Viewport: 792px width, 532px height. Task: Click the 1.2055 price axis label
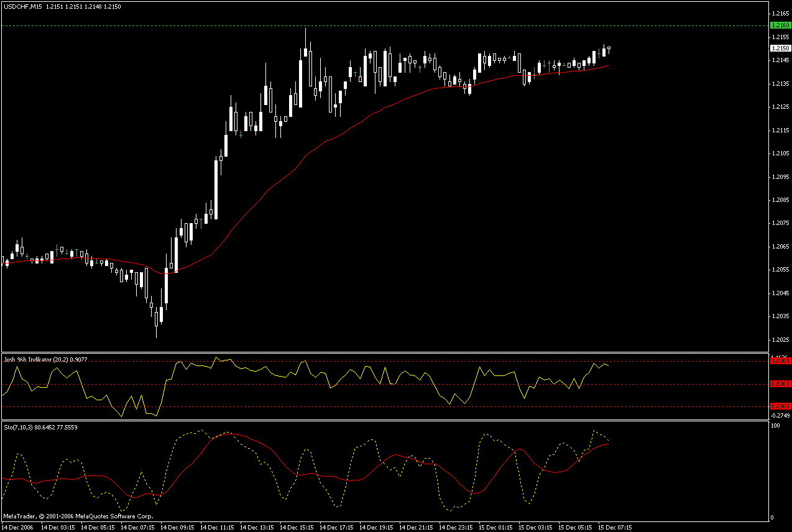pos(781,270)
